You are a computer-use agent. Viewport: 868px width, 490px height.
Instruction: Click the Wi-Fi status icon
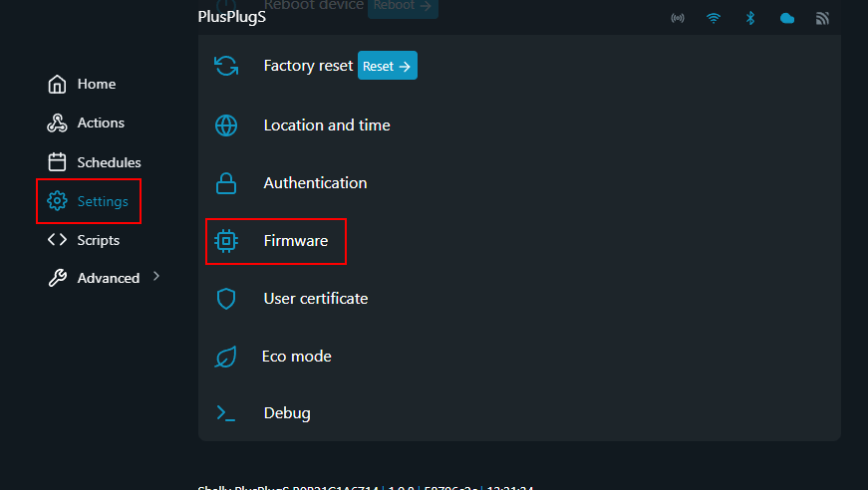point(714,18)
